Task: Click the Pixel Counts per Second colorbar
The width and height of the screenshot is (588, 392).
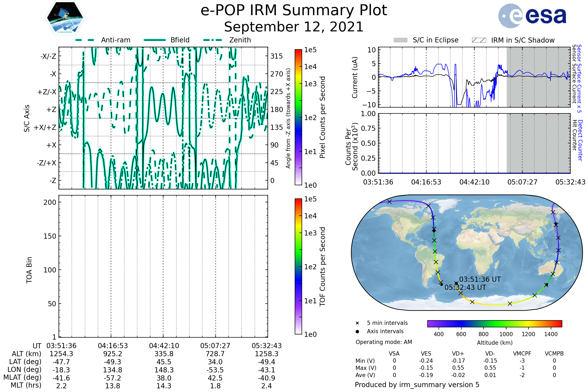Action: (298, 117)
